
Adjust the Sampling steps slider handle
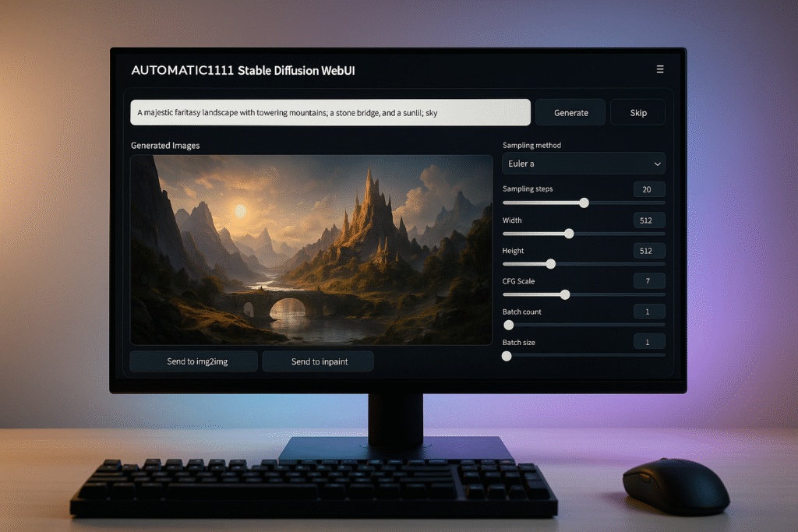pos(584,203)
